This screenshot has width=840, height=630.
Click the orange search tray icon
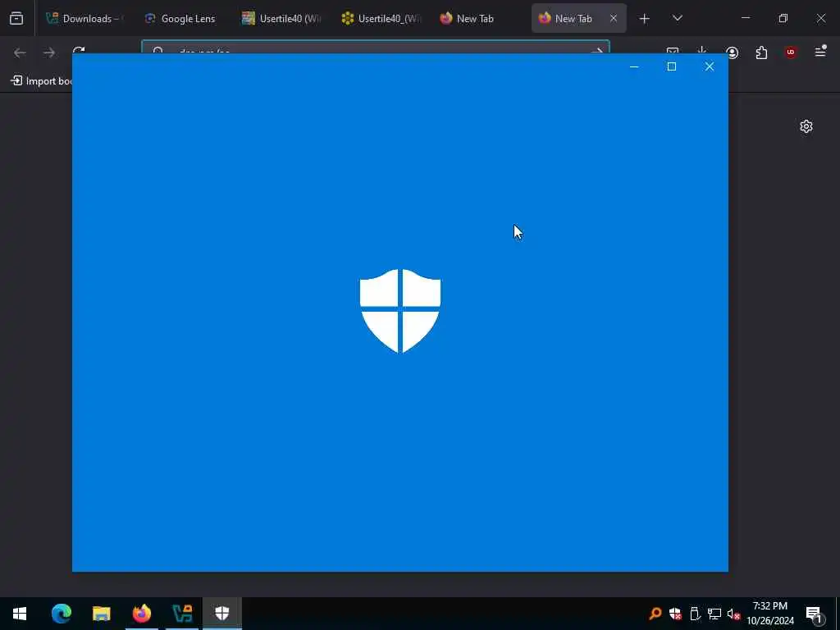point(655,614)
